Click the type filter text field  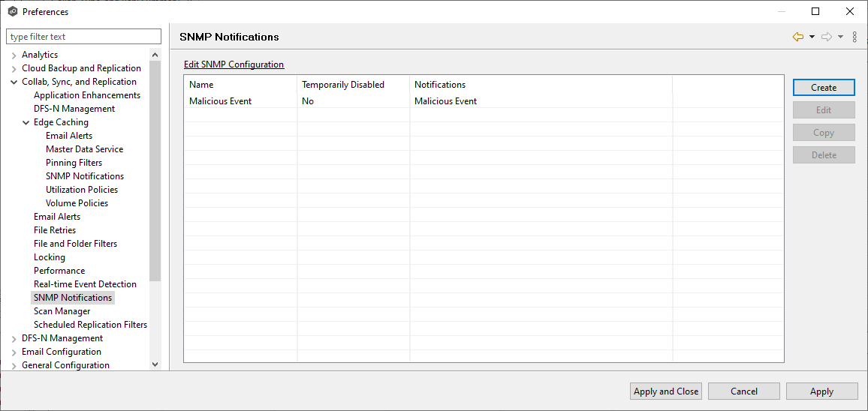[83, 37]
